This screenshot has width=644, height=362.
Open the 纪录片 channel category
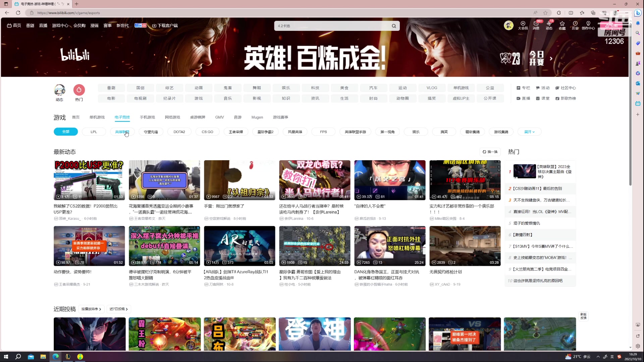point(169,98)
